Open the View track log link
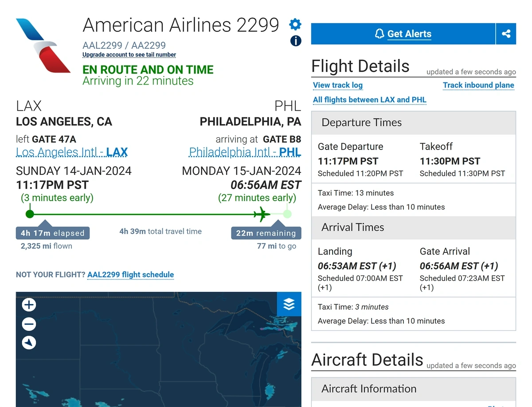 (x=338, y=85)
